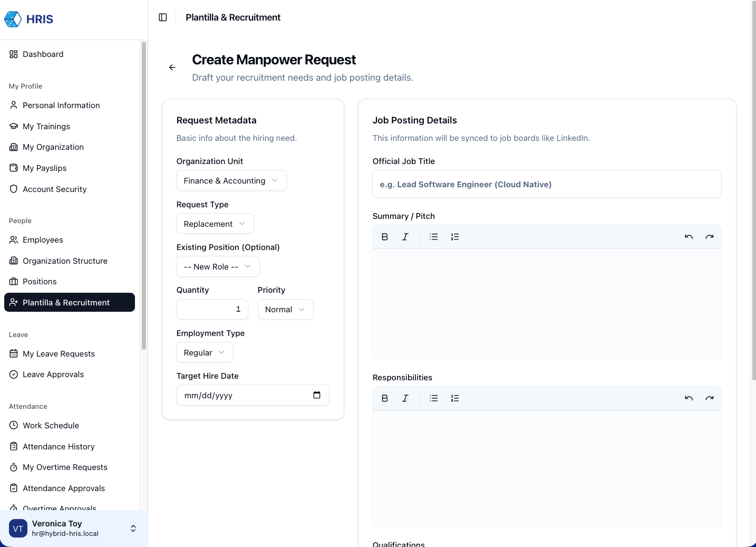Insert bullet list in Summary / Pitch editor
This screenshot has width=756, height=547.
434,237
